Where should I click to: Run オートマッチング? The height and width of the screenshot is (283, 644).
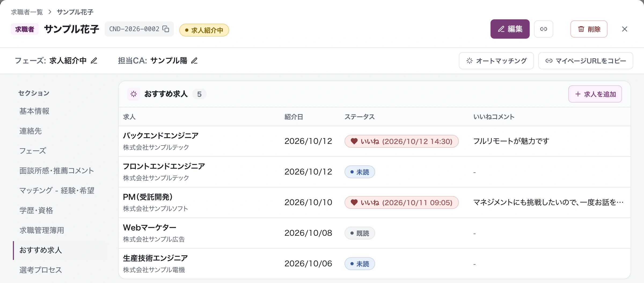(496, 61)
